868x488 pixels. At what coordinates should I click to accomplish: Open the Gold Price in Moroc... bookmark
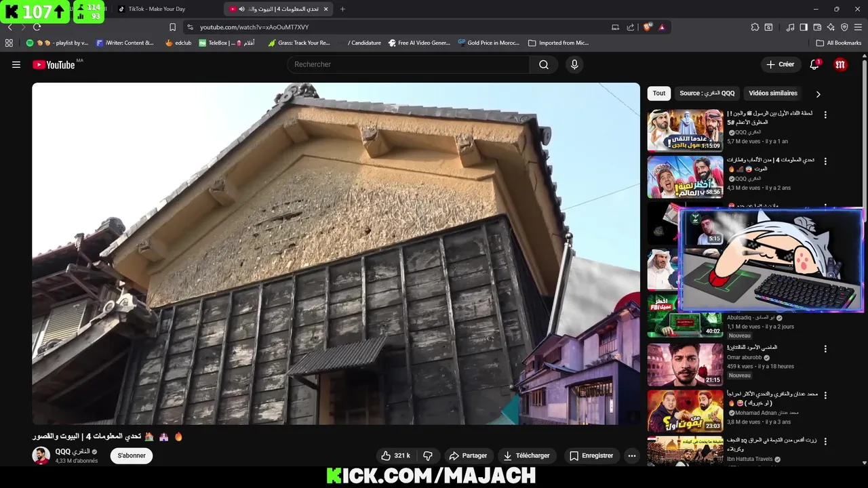488,43
